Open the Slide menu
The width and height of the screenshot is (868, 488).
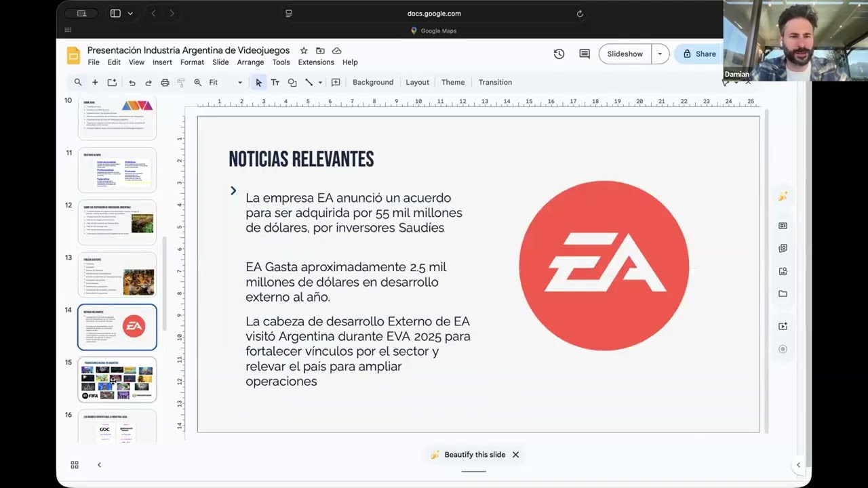click(x=220, y=62)
